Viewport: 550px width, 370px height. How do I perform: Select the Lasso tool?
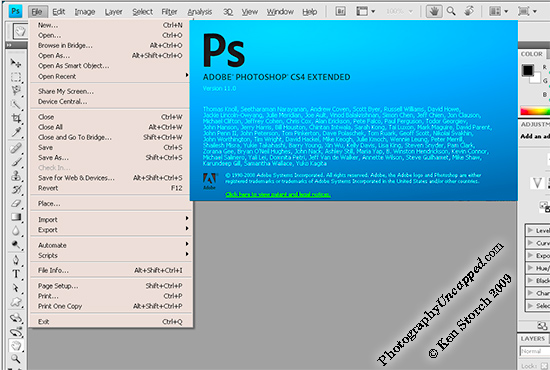pyautogui.click(x=15, y=90)
